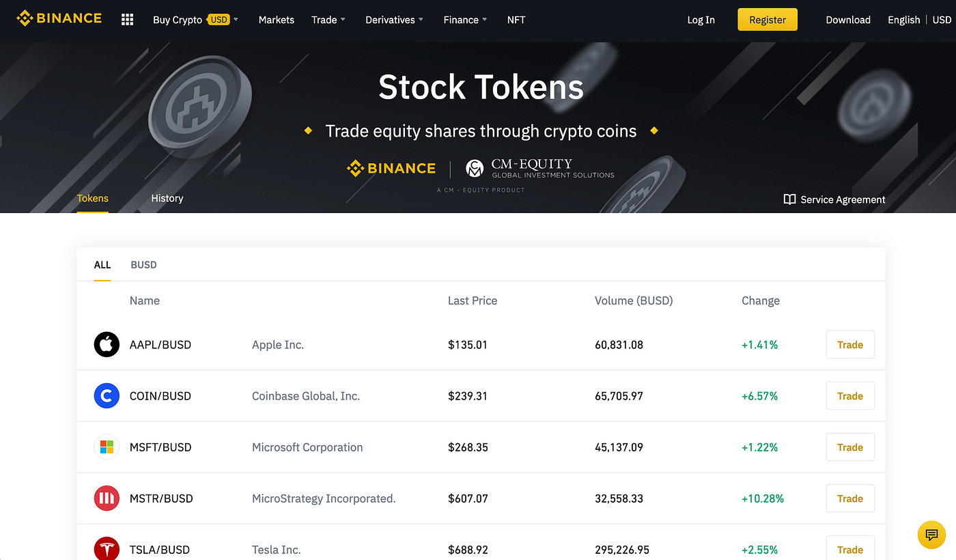Click the MicroStrategy icon next to MSTR/BUSD

coord(107,498)
